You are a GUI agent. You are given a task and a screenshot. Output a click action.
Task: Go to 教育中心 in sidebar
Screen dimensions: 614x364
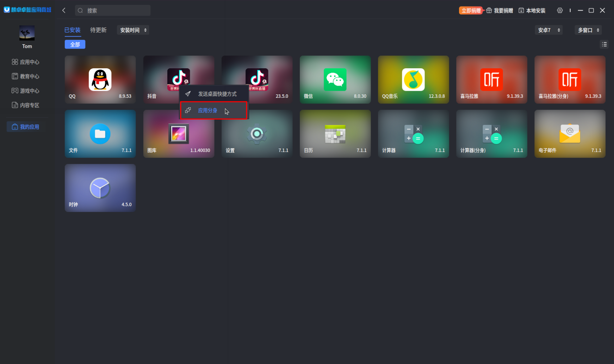25,76
